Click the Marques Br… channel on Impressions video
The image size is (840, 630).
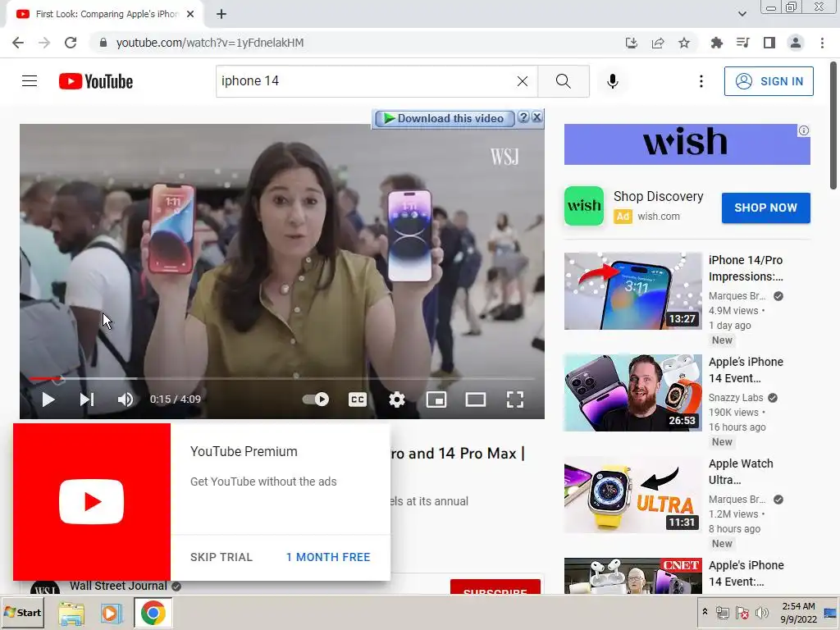coord(737,295)
